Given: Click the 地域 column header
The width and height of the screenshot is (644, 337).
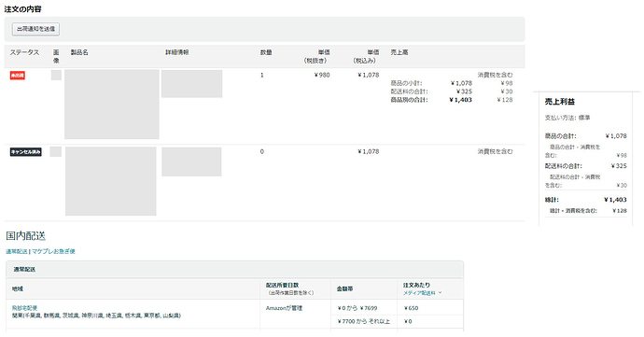Looking at the screenshot, I should pos(17,288).
